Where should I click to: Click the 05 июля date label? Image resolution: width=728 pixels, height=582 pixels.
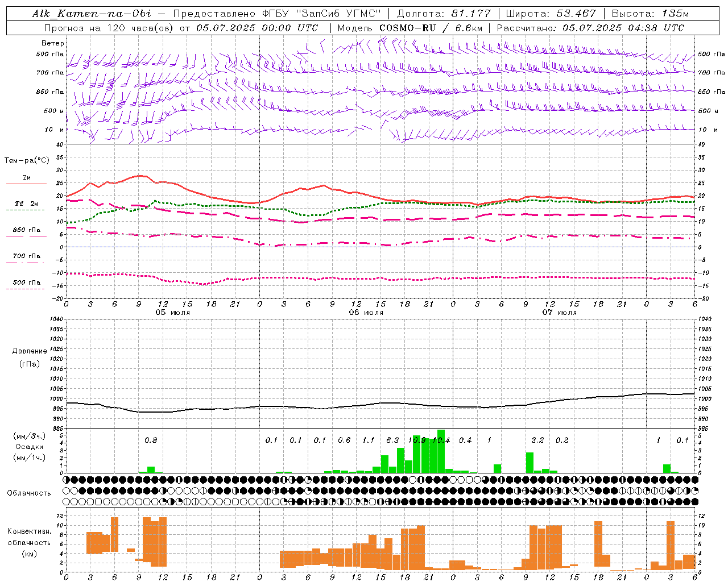pos(173,313)
